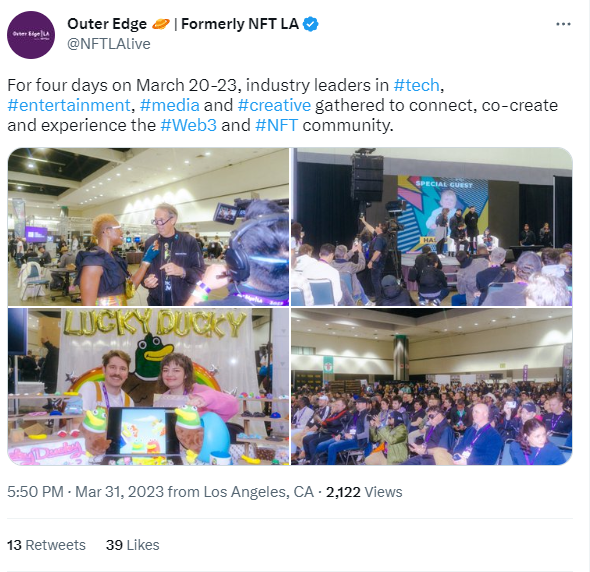This screenshot has height=572, width=590.
Task: Open the #entertainment hashtag
Action: click(x=69, y=105)
